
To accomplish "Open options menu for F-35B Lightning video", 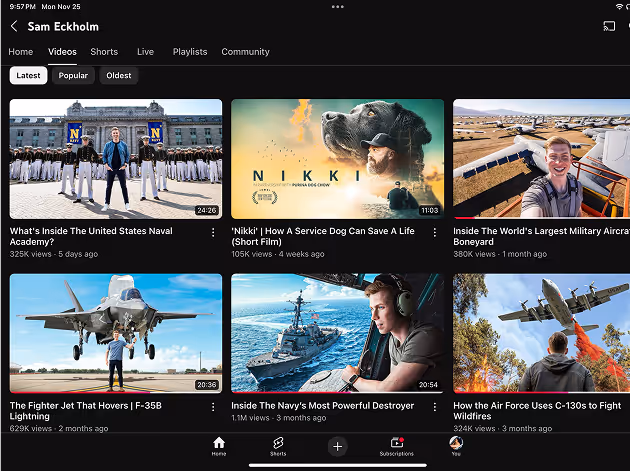I will click(213, 407).
